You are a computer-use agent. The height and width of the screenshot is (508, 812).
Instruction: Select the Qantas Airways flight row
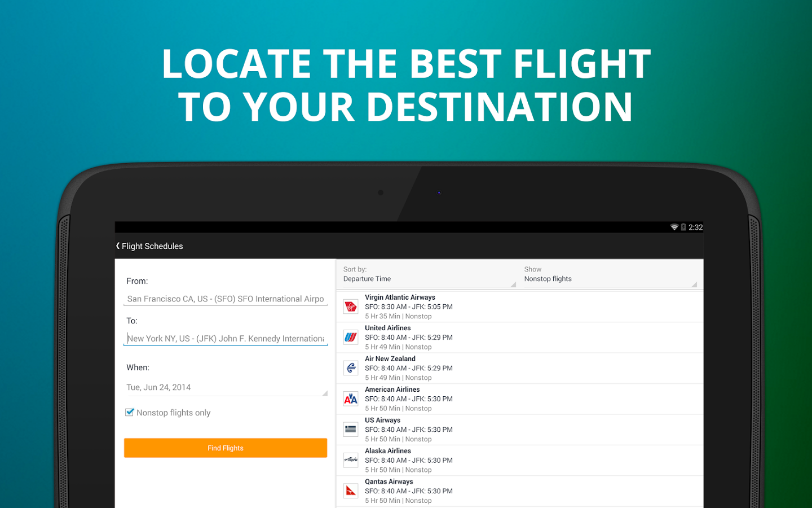520,491
